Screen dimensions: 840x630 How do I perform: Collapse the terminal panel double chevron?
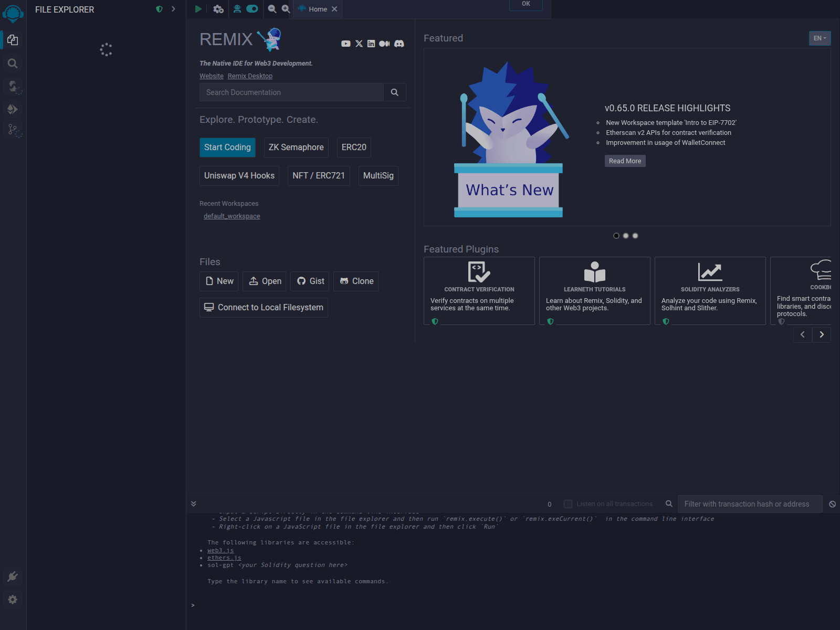[x=194, y=504]
